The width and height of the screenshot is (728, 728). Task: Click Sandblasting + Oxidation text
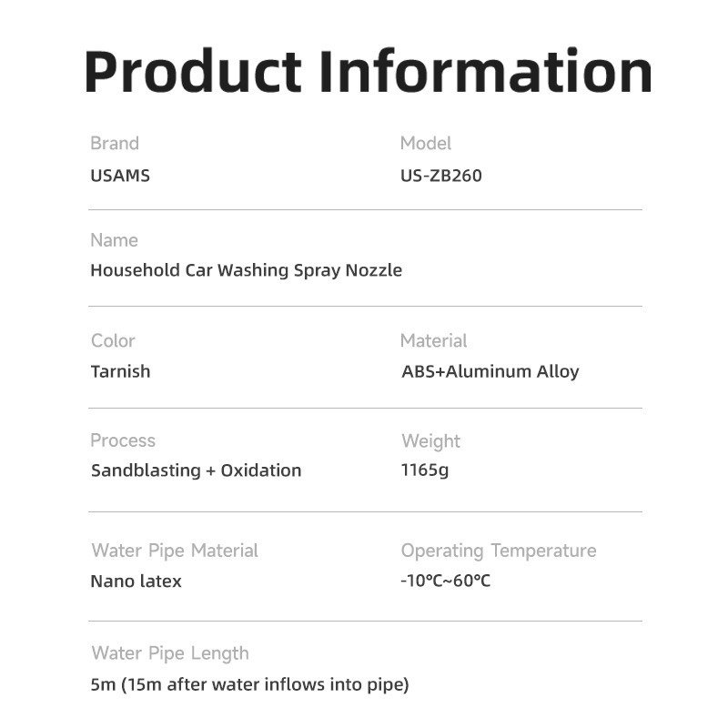pos(197,470)
